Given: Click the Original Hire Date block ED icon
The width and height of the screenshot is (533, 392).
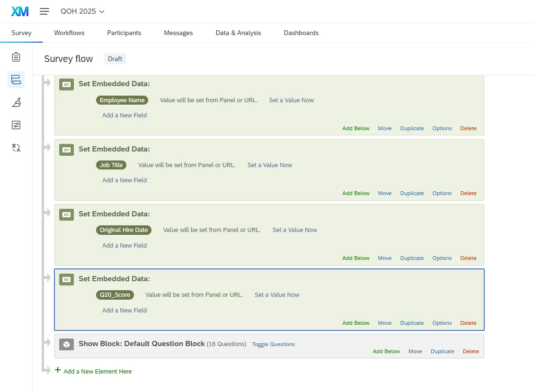Looking at the screenshot, I should click(x=66, y=214).
